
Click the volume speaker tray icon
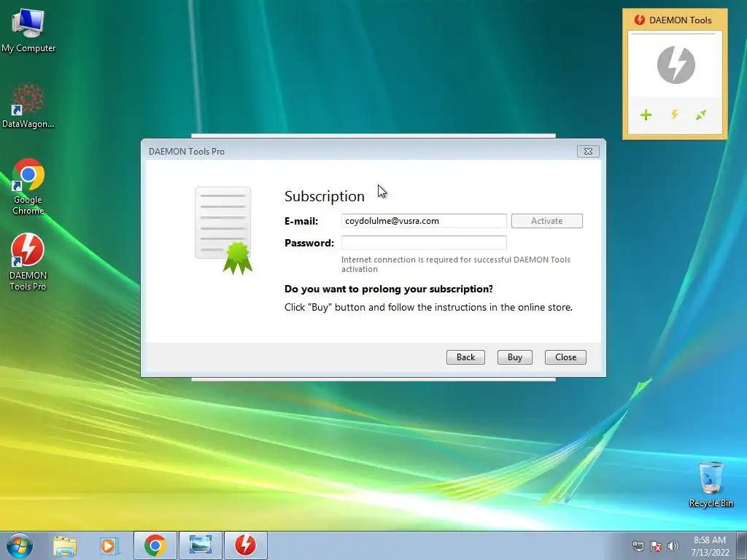pyautogui.click(x=673, y=546)
